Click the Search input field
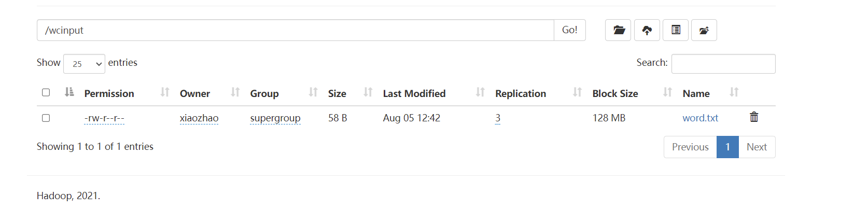Image resolution: width=868 pixels, height=209 pixels. 723,64
